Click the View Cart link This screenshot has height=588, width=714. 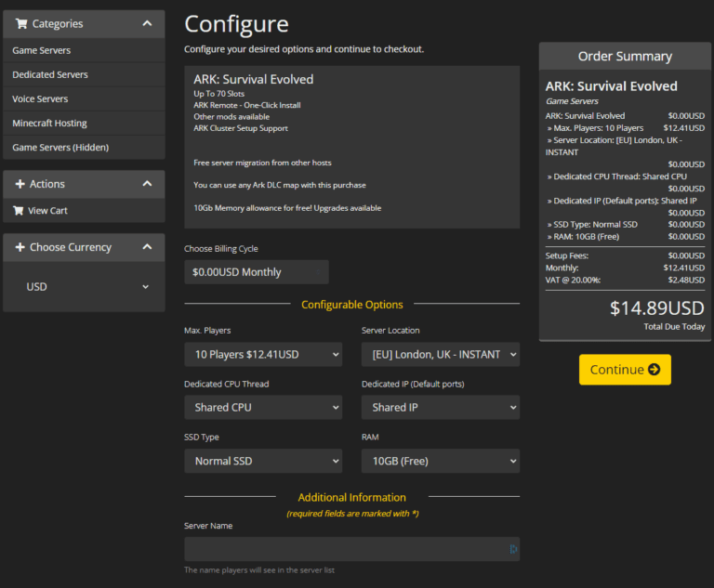[x=47, y=211]
